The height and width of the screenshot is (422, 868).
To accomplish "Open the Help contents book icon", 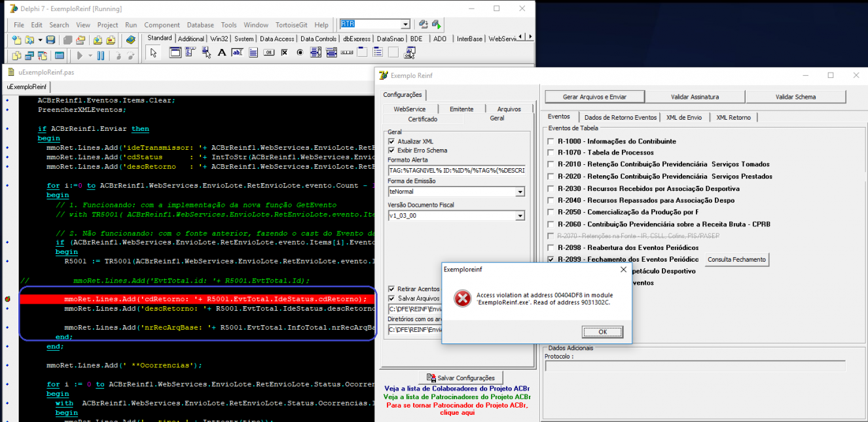I will click(x=130, y=40).
